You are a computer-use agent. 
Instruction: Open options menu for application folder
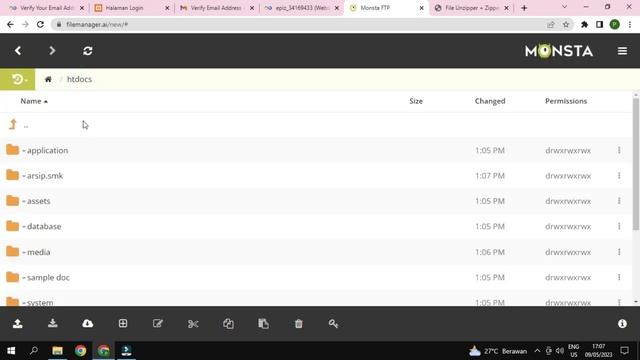tap(619, 150)
